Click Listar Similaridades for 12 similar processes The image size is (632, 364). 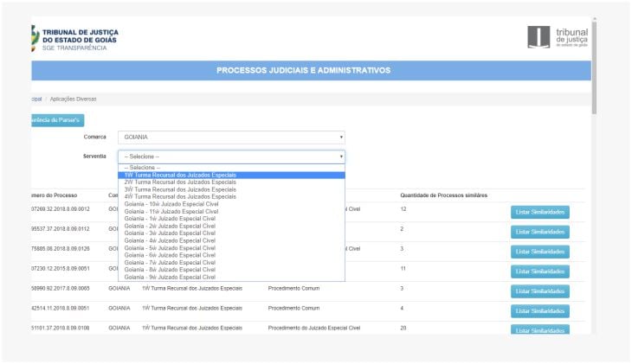point(540,212)
